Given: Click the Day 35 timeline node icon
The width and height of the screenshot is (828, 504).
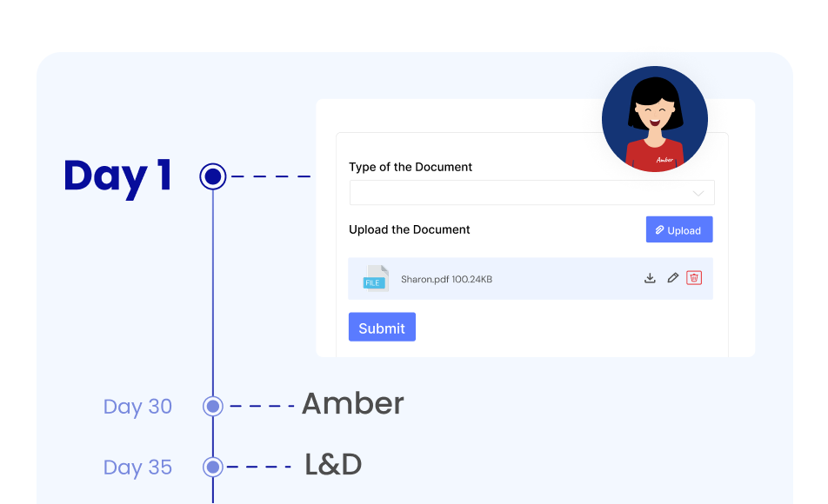Looking at the screenshot, I should 211,468.
